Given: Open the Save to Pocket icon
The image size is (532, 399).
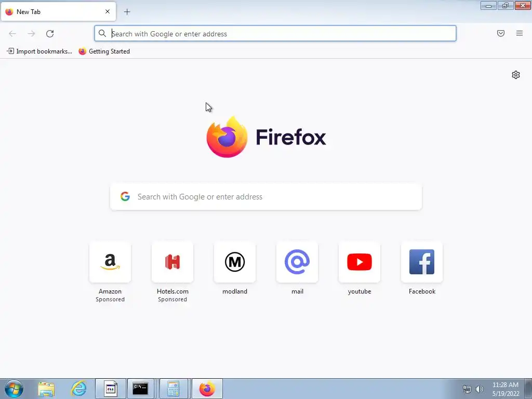Looking at the screenshot, I should pyautogui.click(x=501, y=33).
